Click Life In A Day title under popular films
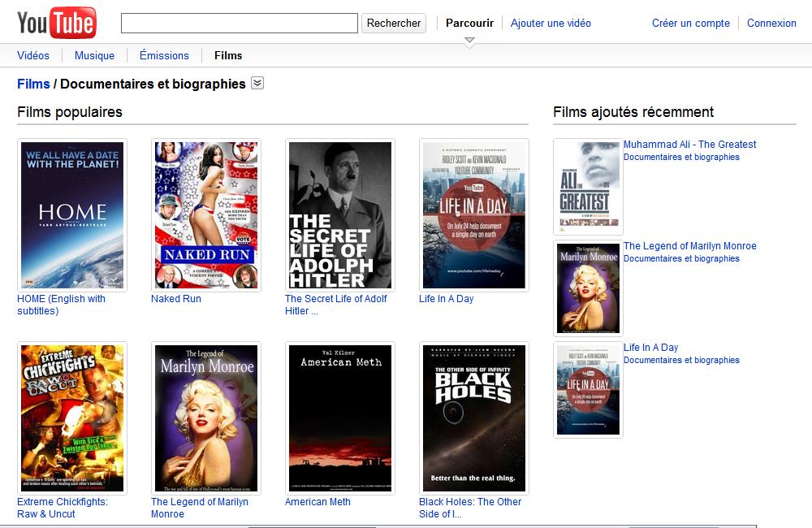Image resolution: width=812 pixels, height=528 pixels. tap(447, 299)
